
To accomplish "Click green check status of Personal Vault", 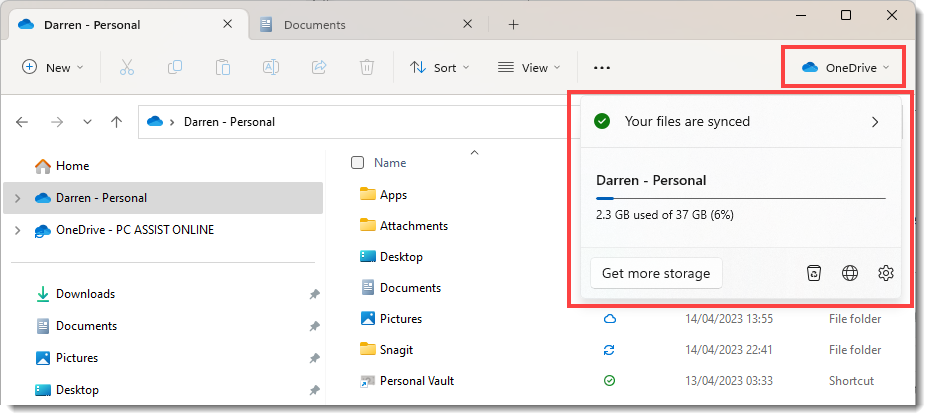I will point(609,381).
